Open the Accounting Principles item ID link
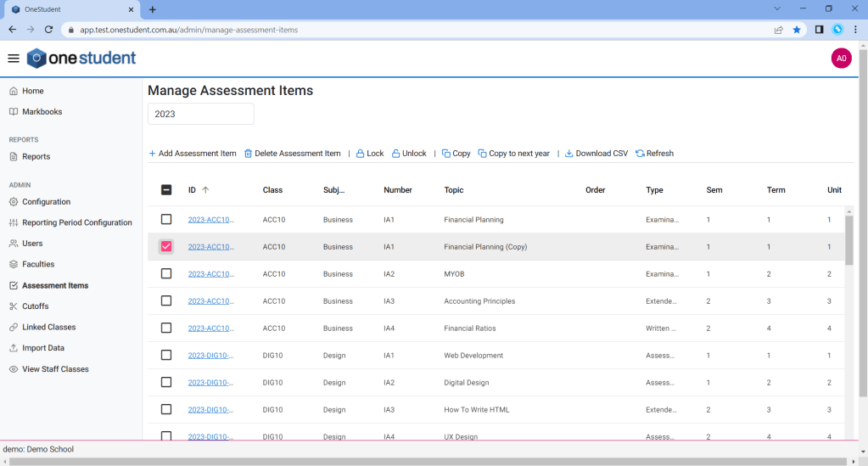868x466 pixels. click(x=210, y=301)
